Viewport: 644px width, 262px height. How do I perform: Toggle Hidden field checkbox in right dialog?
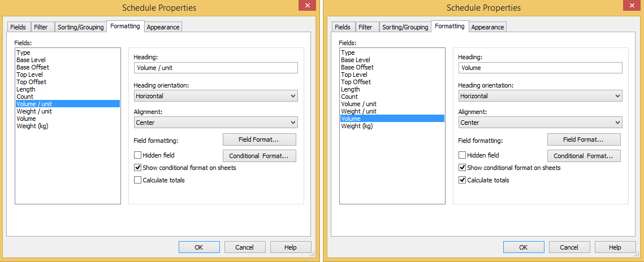463,155
